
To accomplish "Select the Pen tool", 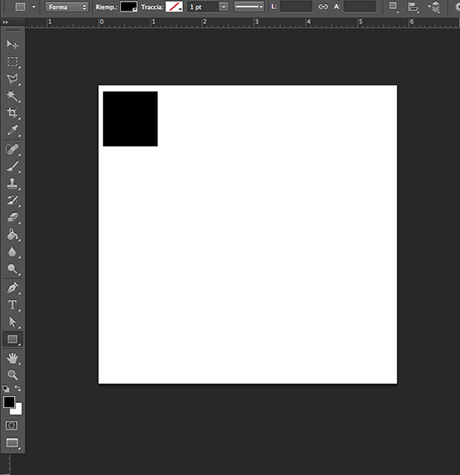I will pyautogui.click(x=12, y=288).
